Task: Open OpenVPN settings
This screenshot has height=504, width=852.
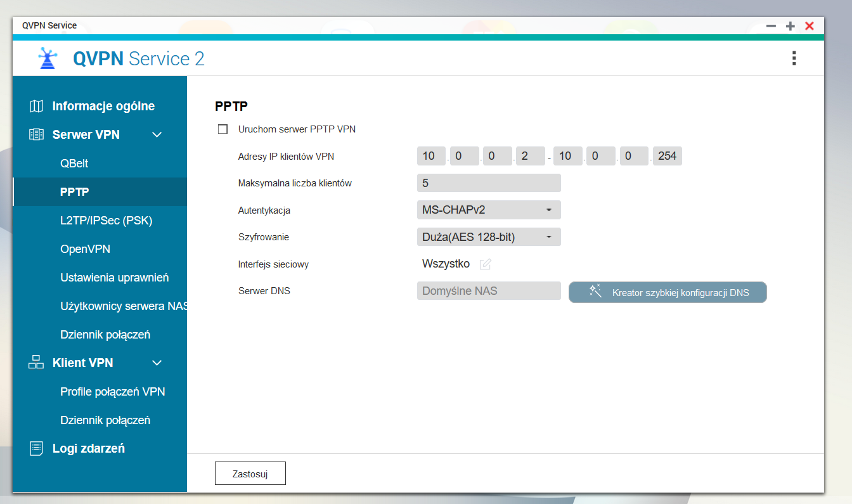Action: pyautogui.click(x=100, y=249)
